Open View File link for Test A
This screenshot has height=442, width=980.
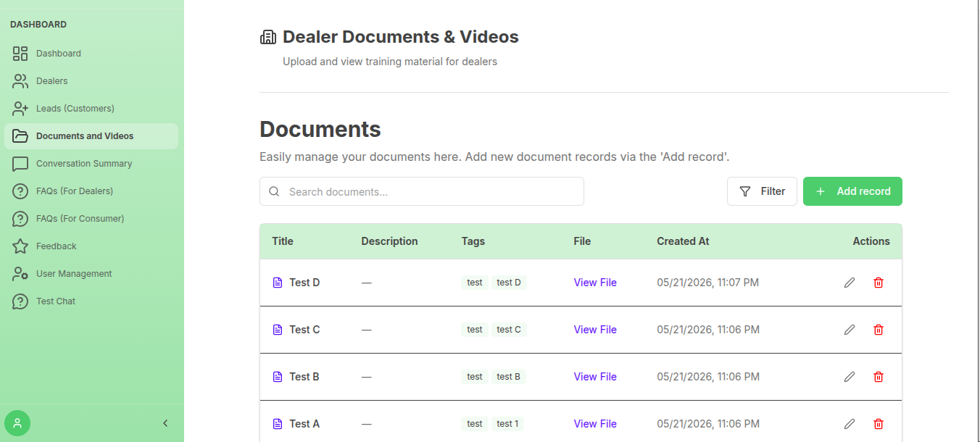click(x=595, y=424)
